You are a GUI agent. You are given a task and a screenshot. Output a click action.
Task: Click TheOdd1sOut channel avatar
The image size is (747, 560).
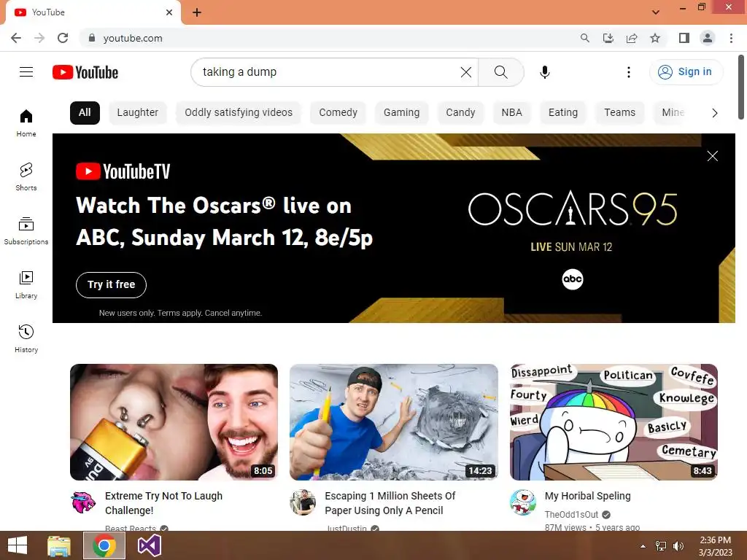pyautogui.click(x=523, y=502)
